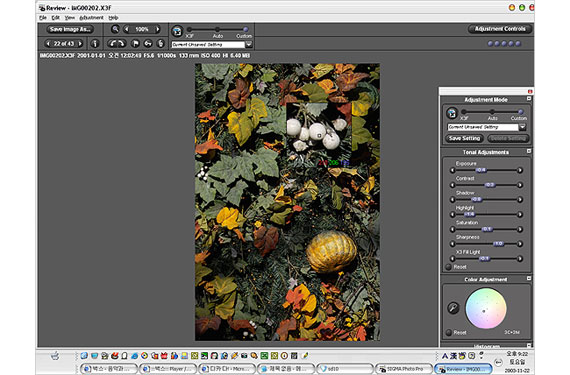The image size is (570, 375).
Task: Collapse the Color Adjustment panel
Action: (529, 278)
